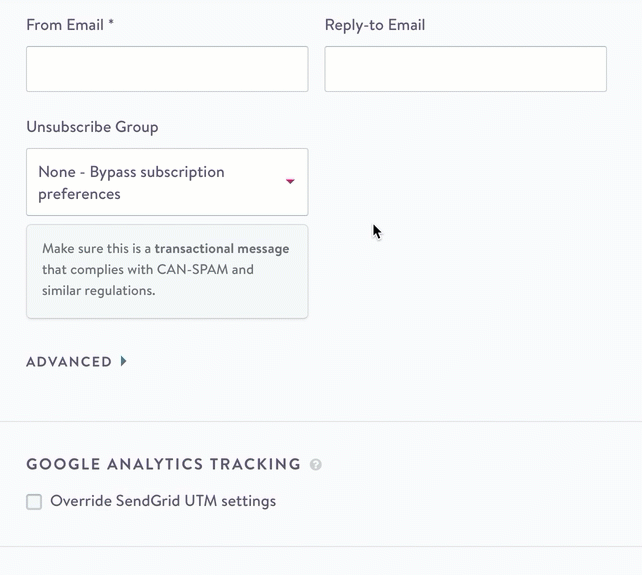
Task: Click the Unsubscribe Group label
Action: tap(92, 127)
